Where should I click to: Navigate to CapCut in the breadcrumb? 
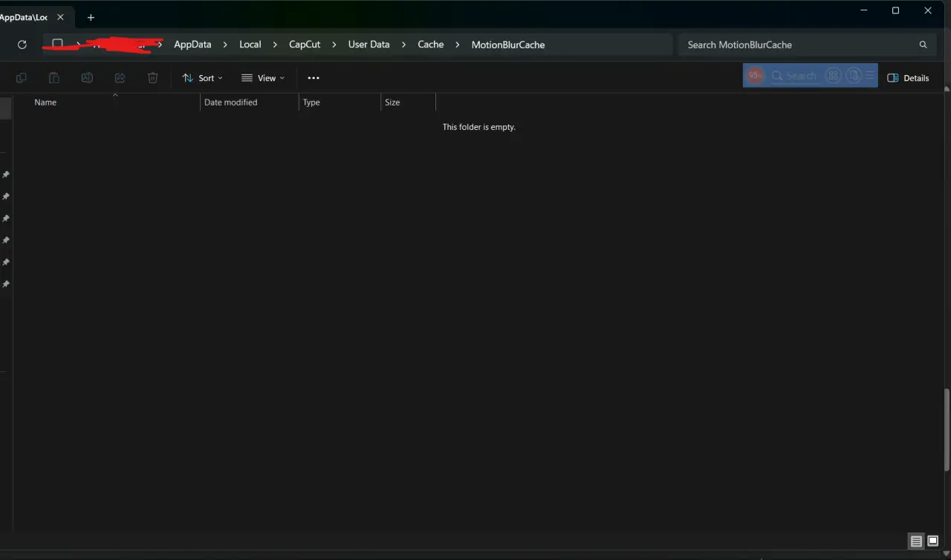tap(305, 45)
